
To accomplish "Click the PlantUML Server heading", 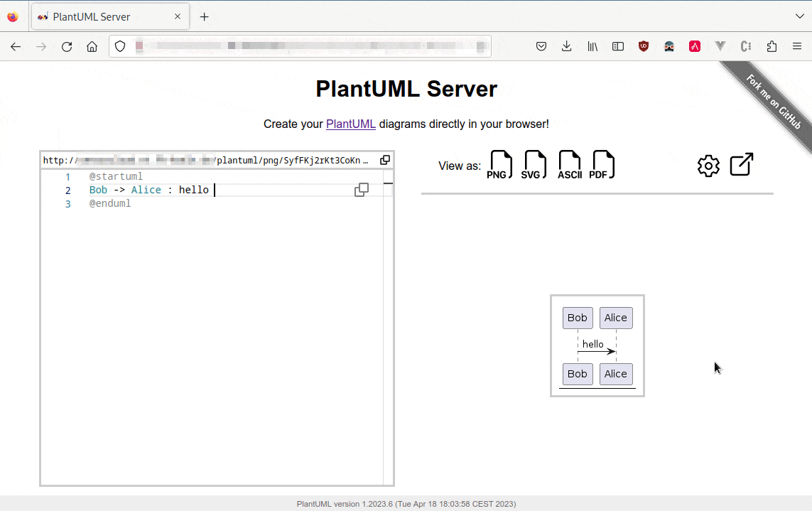I will tap(406, 89).
